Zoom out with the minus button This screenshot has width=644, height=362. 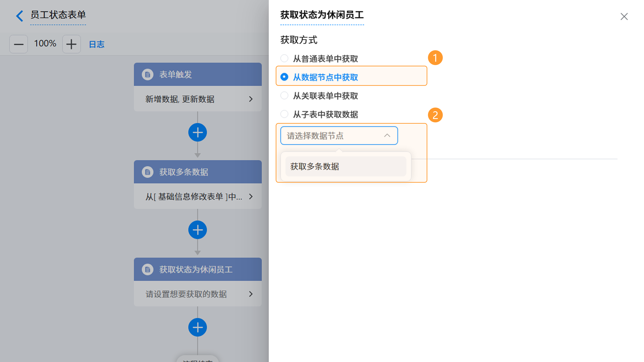[x=18, y=44]
